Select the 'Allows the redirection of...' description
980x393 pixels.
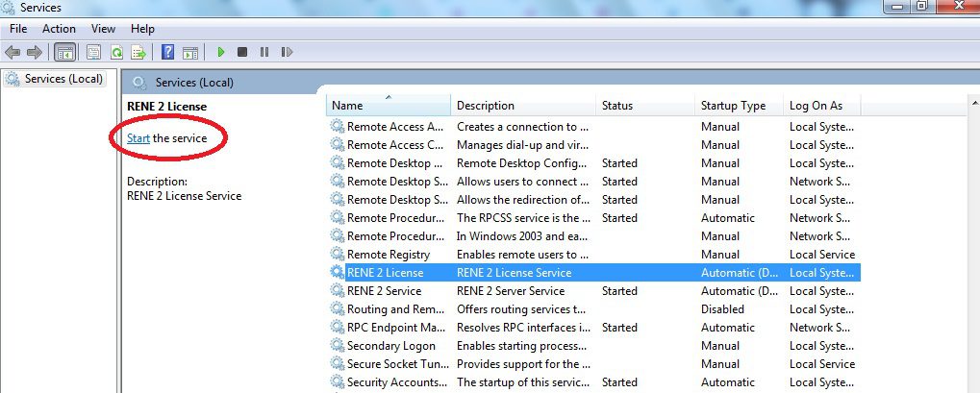tap(523, 199)
